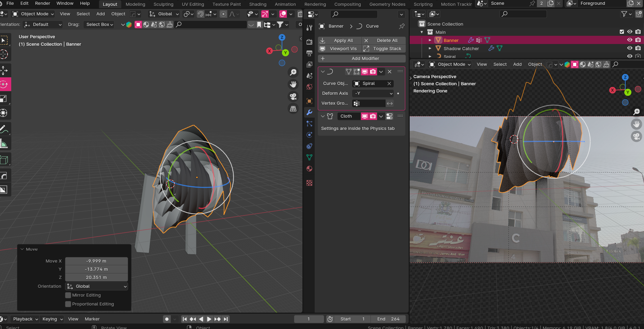Image resolution: width=644 pixels, height=329 pixels.
Task: Open the Texture properties tab
Action: [309, 183]
